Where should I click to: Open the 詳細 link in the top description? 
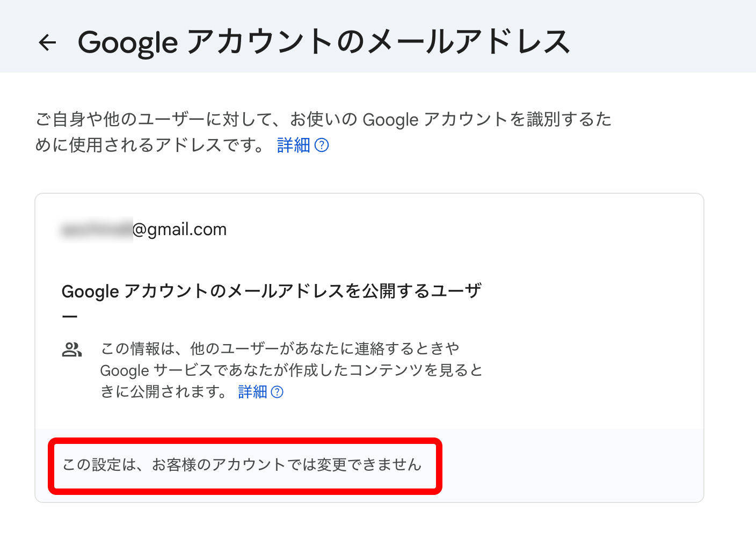point(294,145)
